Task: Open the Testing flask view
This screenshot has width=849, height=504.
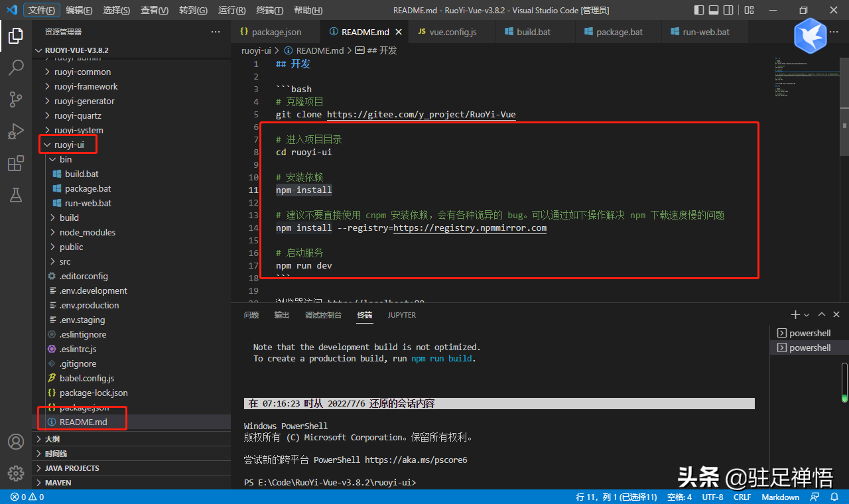Action: pyautogui.click(x=16, y=195)
